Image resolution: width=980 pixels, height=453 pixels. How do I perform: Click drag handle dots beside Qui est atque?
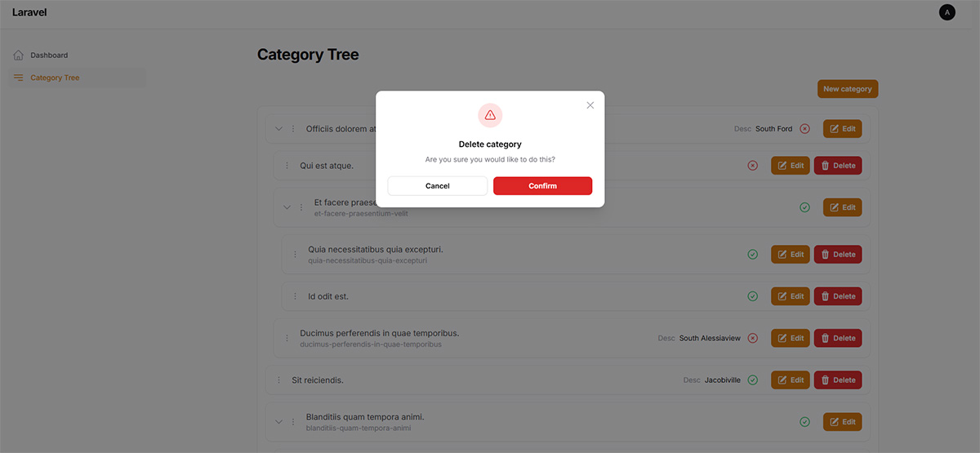click(x=287, y=166)
